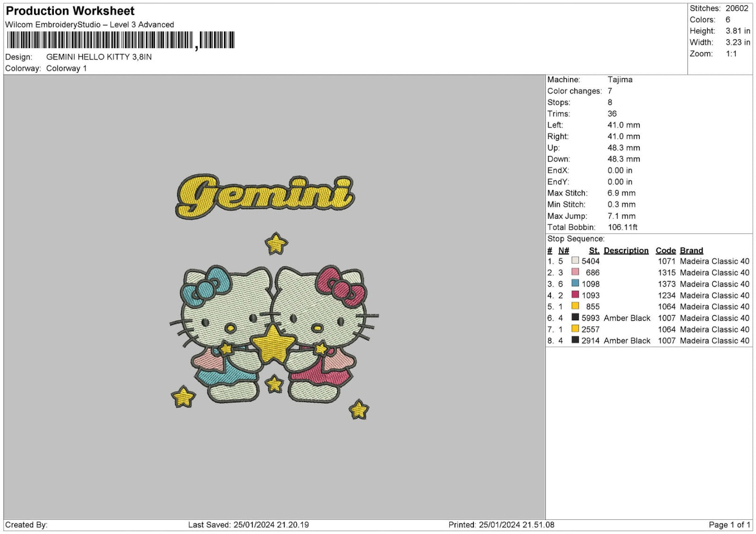Click code 1234 in stop 4
756x534 pixels.
pyautogui.click(x=667, y=295)
